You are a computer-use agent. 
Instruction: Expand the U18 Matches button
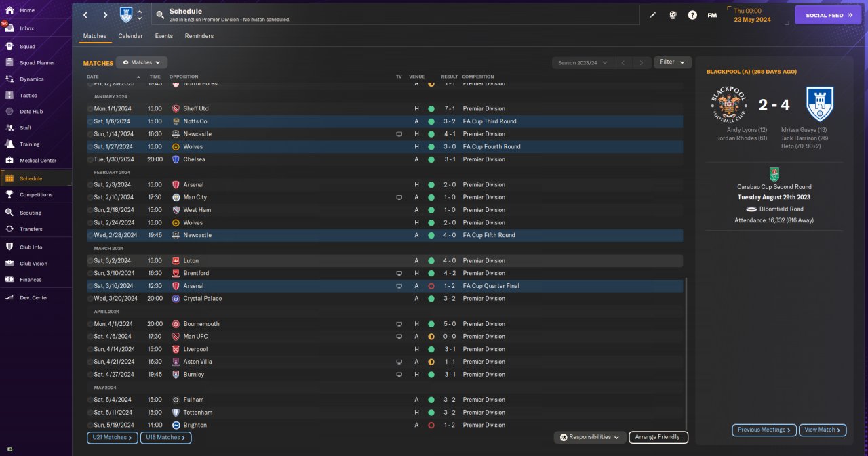coord(166,438)
